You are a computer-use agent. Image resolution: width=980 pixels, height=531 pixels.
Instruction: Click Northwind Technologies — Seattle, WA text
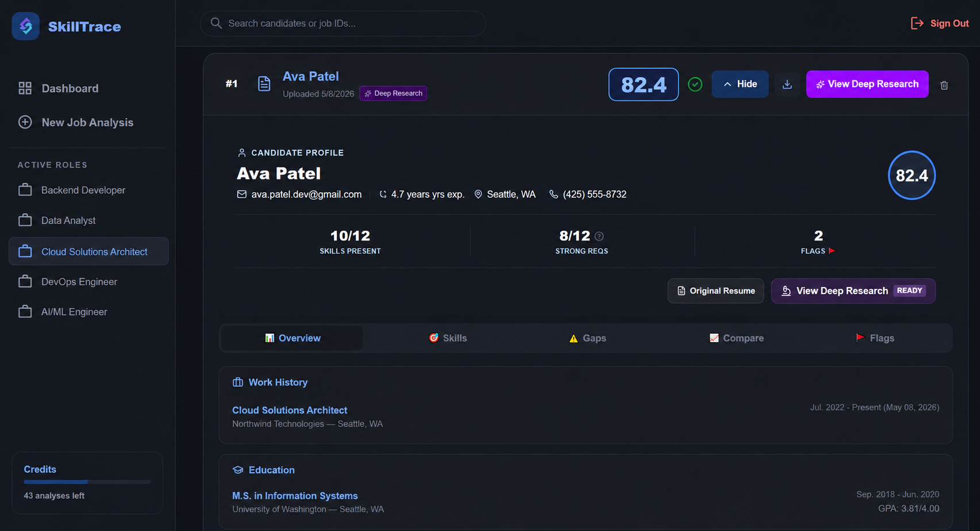[308, 424]
